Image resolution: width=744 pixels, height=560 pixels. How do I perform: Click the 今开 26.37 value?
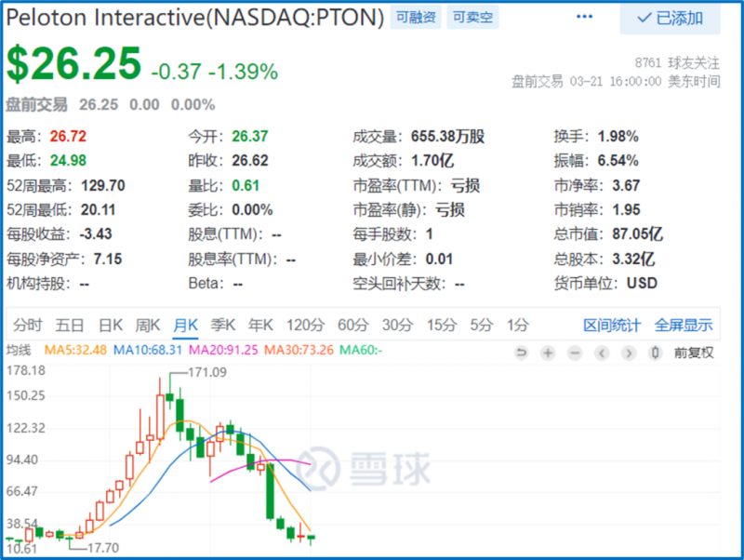click(249, 136)
